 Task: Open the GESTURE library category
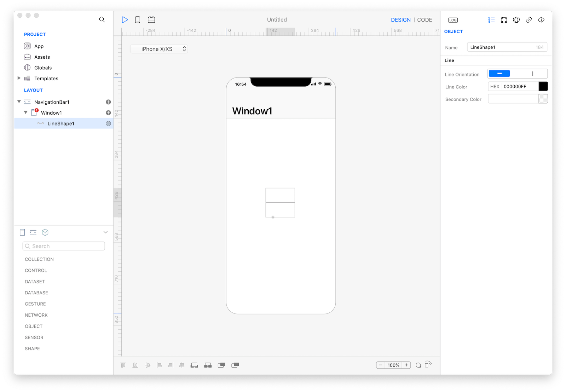[x=35, y=304]
